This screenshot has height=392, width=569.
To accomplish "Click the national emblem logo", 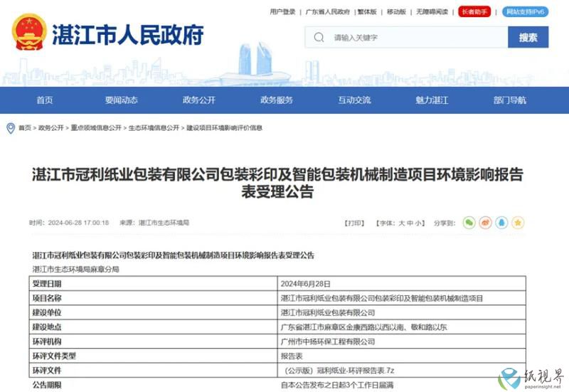I will click(29, 32).
